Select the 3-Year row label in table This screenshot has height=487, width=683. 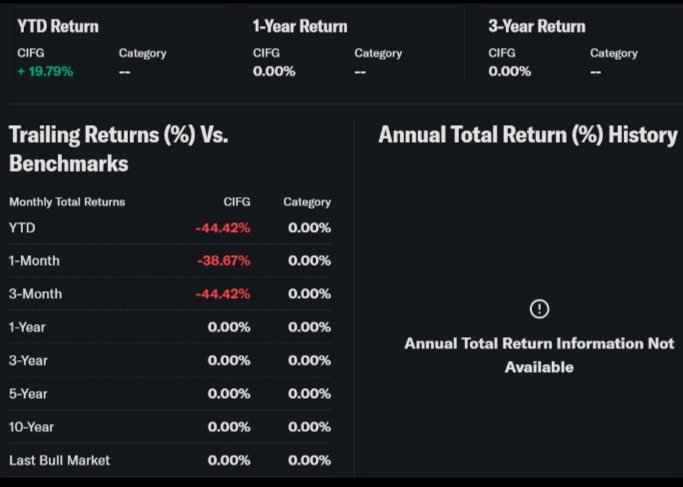tap(28, 360)
